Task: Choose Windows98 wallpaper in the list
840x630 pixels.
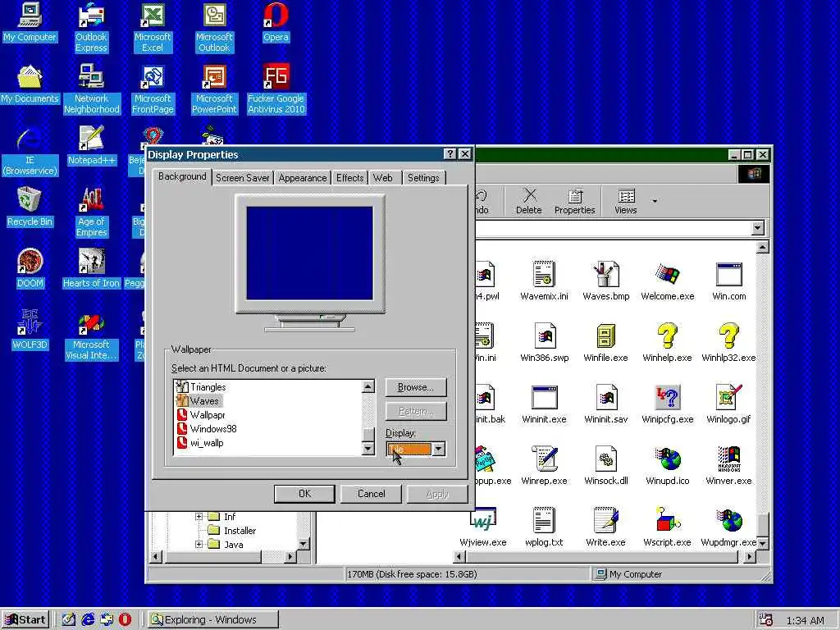Action: (x=206, y=428)
